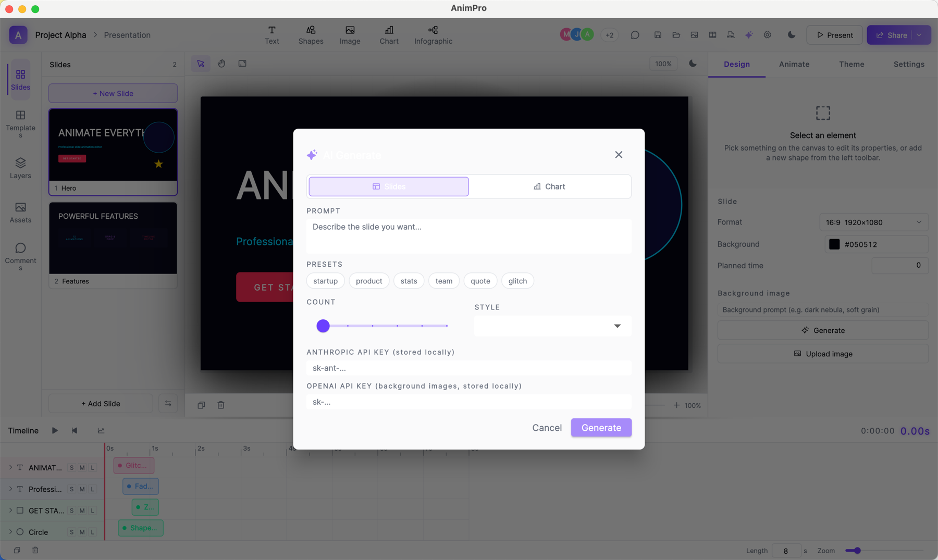The width and height of the screenshot is (938, 560).
Task: Choose the product preset
Action: pos(369,281)
